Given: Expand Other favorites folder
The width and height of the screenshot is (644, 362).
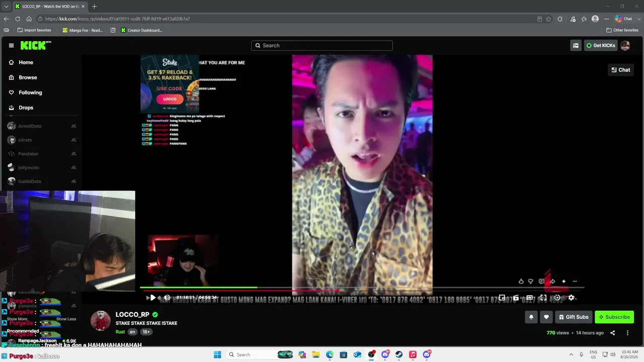Looking at the screenshot, I should [x=622, y=30].
